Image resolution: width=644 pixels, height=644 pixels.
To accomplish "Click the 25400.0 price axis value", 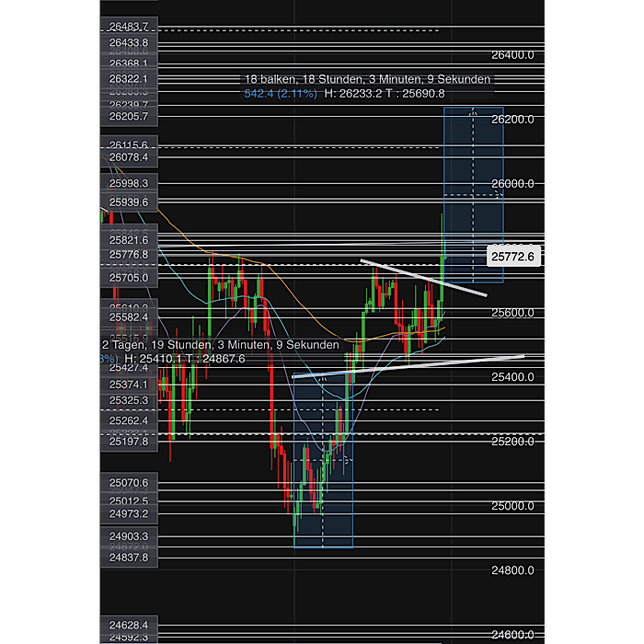I will click(x=512, y=377).
